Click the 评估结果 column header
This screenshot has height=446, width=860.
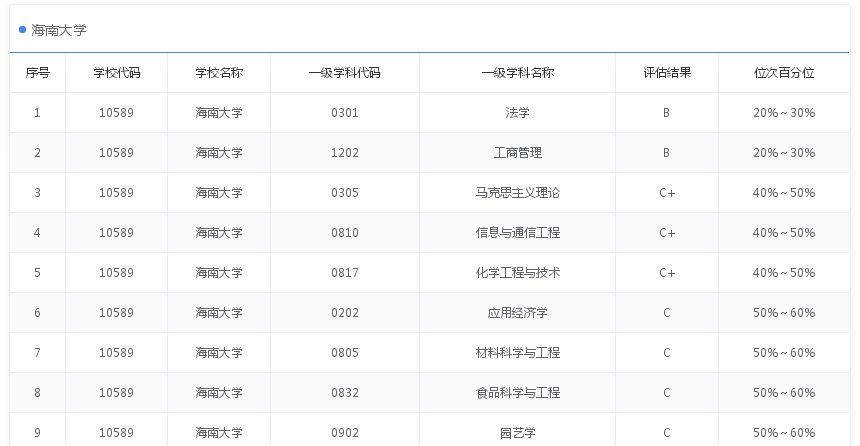[667, 72]
